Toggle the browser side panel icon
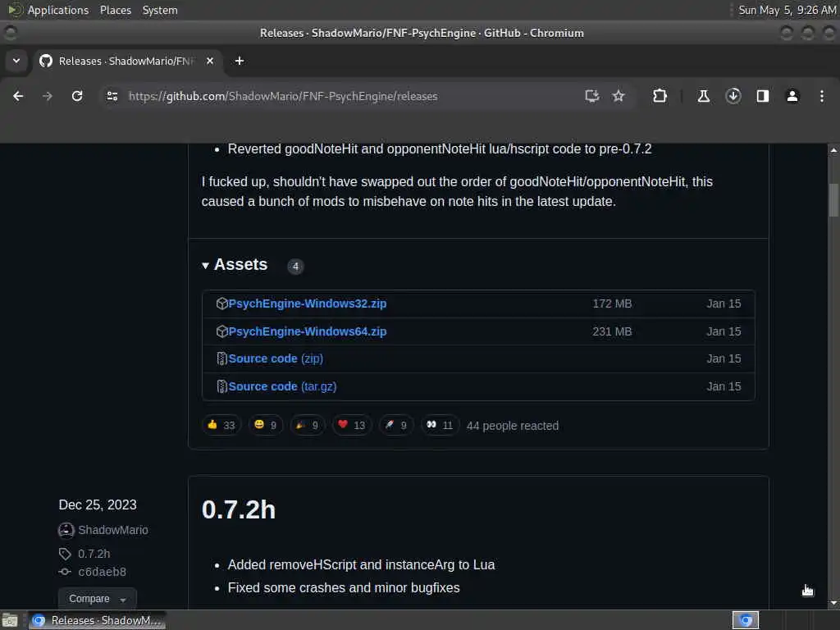This screenshot has height=630, width=840. pyautogui.click(x=762, y=97)
